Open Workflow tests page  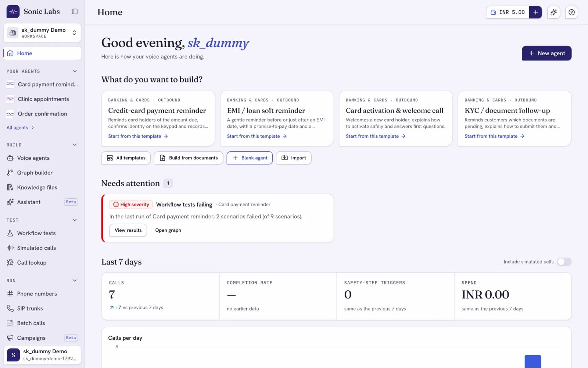42,233
